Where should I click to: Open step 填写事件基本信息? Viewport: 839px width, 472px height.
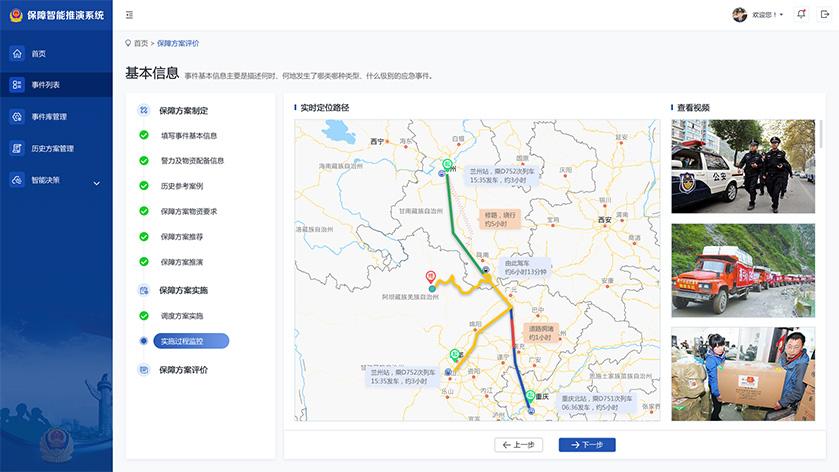[189, 135]
